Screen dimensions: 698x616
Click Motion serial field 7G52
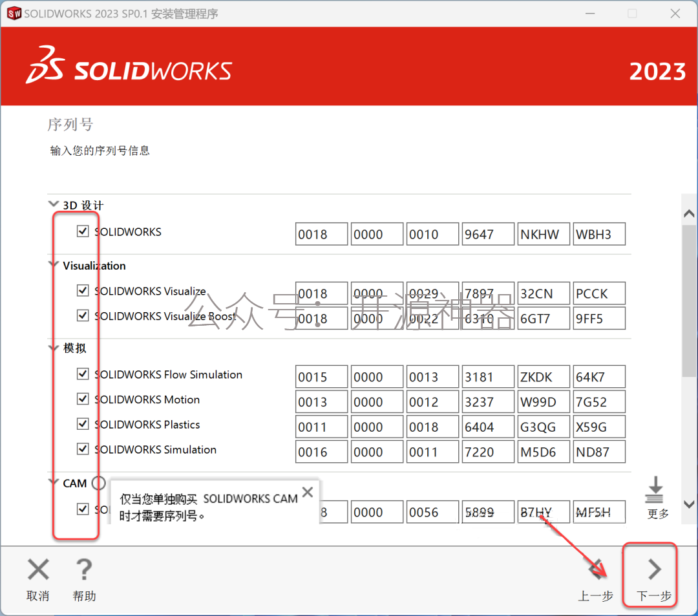[599, 401]
